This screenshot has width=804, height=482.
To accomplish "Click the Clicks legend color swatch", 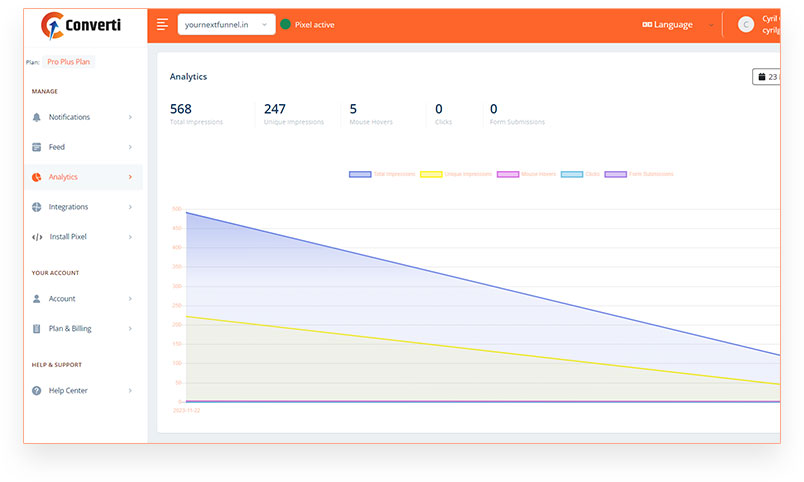I will [x=572, y=174].
